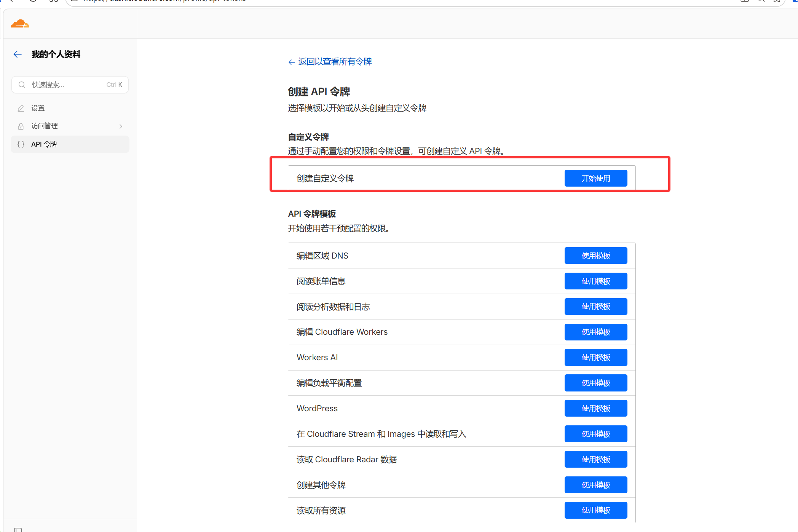The image size is (798, 532).
Task: Use the 编辑 Cloudflare Workers template
Action: [595, 332]
